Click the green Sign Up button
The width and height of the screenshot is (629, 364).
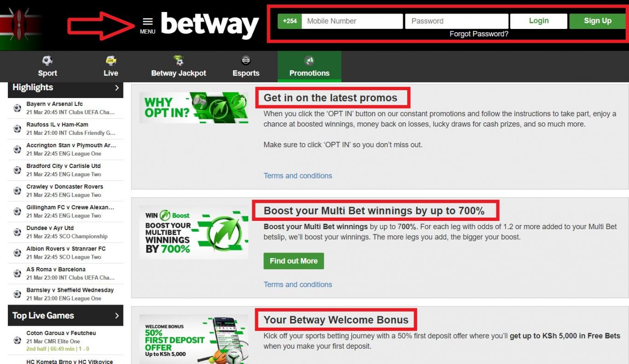(598, 21)
